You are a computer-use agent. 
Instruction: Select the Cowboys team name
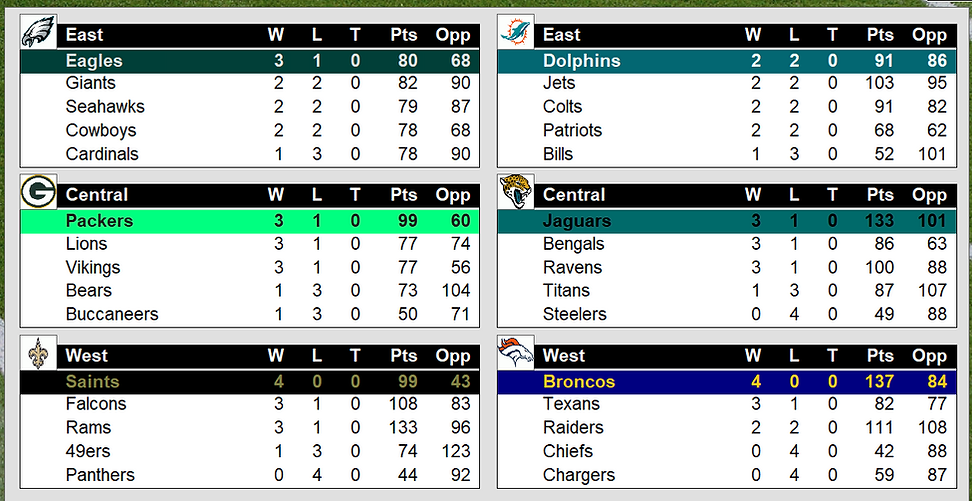100,130
